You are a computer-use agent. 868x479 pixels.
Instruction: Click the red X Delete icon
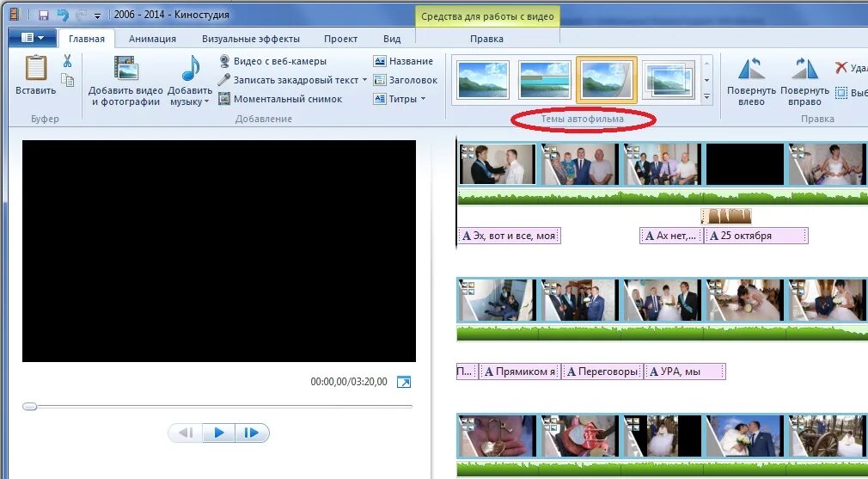(x=841, y=68)
